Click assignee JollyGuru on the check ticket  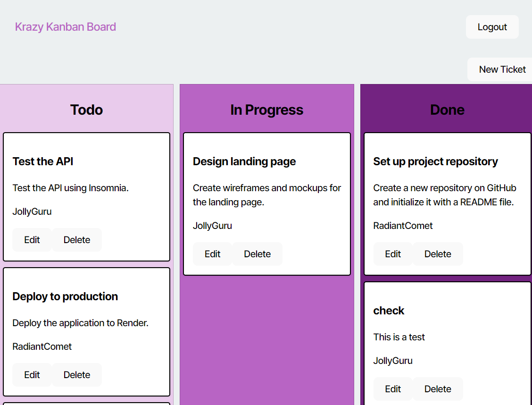click(393, 361)
